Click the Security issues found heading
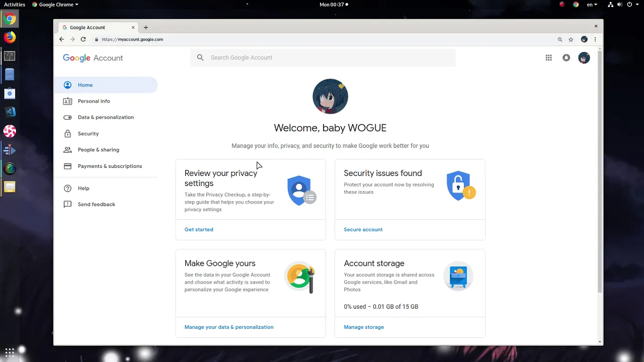Screen dimensions: 644x362 click(x=383, y=173)
